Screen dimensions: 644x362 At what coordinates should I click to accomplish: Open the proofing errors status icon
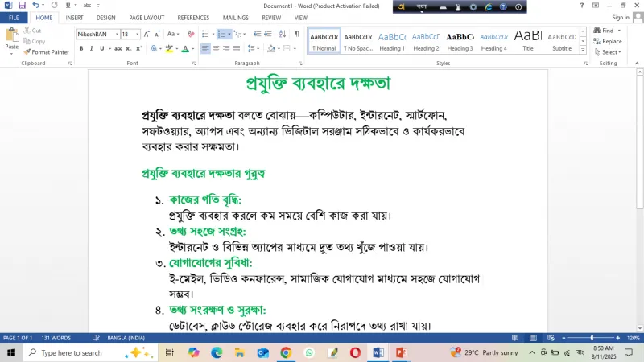coord(96,338)
